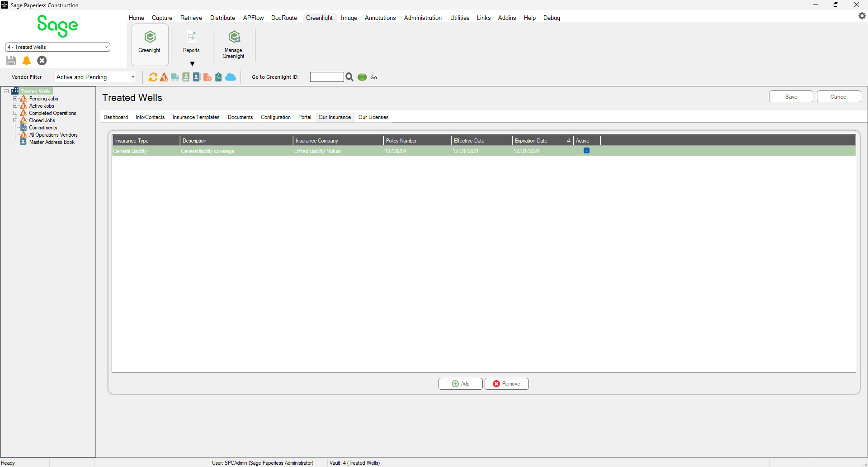Click the construction worker toolbar icon
Viewport: 868px width, 467px height.
[164, 77]
